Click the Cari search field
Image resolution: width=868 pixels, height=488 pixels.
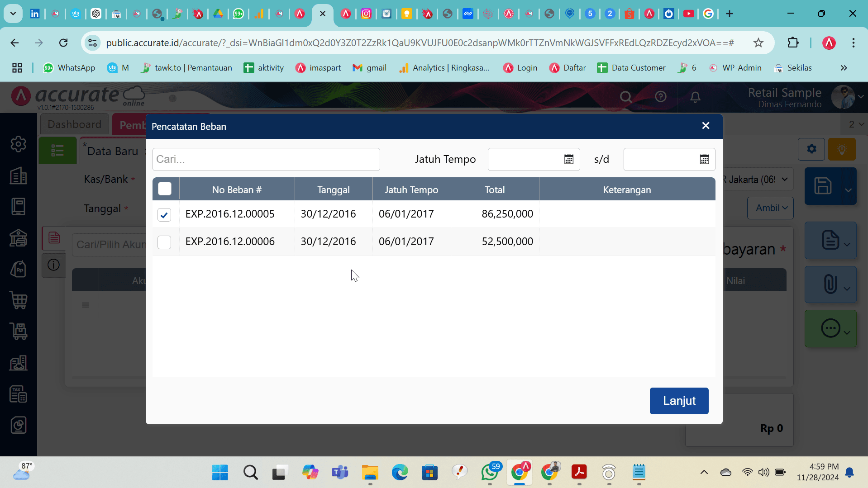266,159
